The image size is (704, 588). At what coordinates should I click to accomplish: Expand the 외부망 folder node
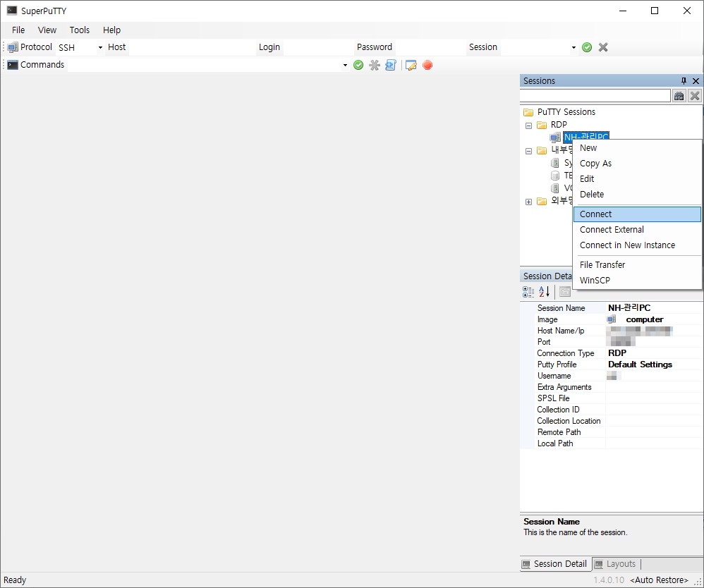coord(528,202)
